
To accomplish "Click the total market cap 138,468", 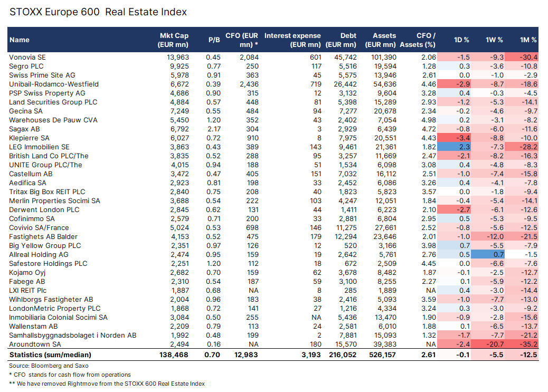I will tap(174, 355).
